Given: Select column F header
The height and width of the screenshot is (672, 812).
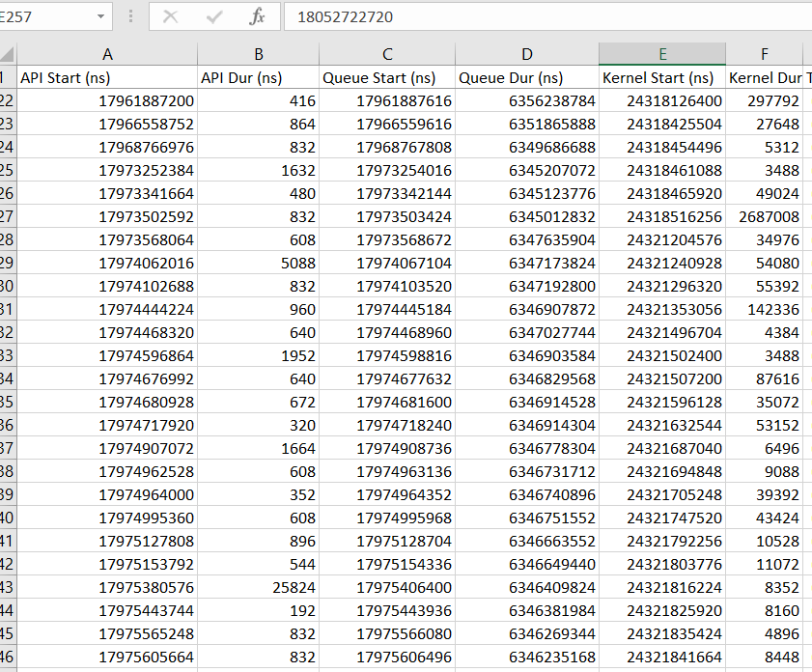Looking at the screenshot, I should (x=765, y=54).
